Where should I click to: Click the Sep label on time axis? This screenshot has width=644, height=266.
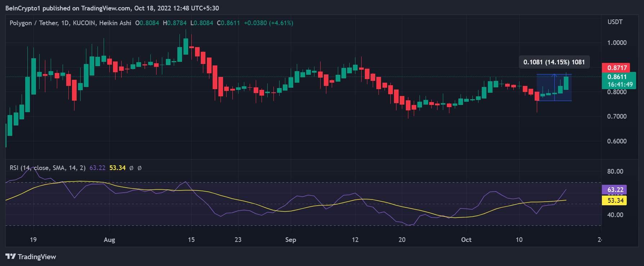click(x=290, y=240)
